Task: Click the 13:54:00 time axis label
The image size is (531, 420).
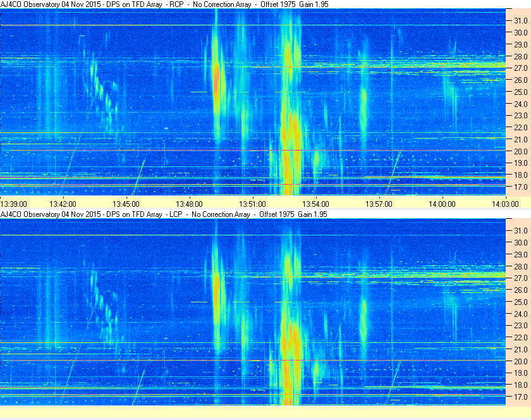Action: click(315, 204)
